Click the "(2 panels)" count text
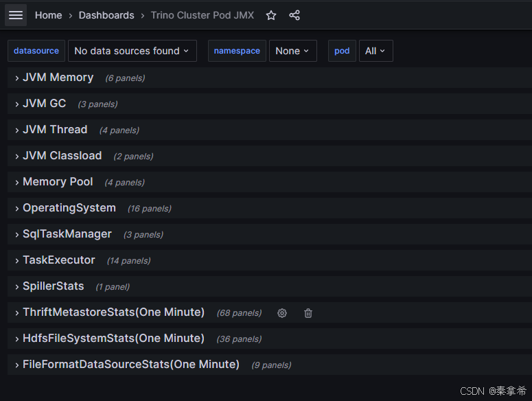This screenshot has width=532, height=401. tap(133, 157)
